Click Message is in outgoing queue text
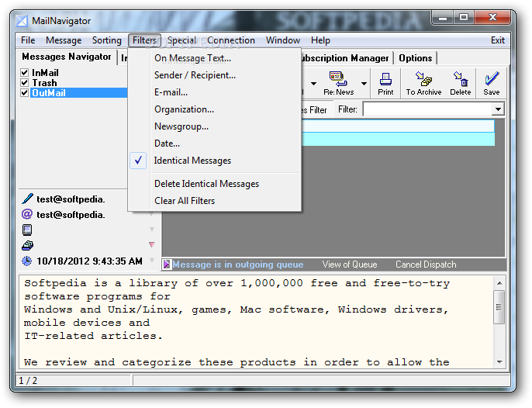 pyautogui.click(x=238, y=265)
